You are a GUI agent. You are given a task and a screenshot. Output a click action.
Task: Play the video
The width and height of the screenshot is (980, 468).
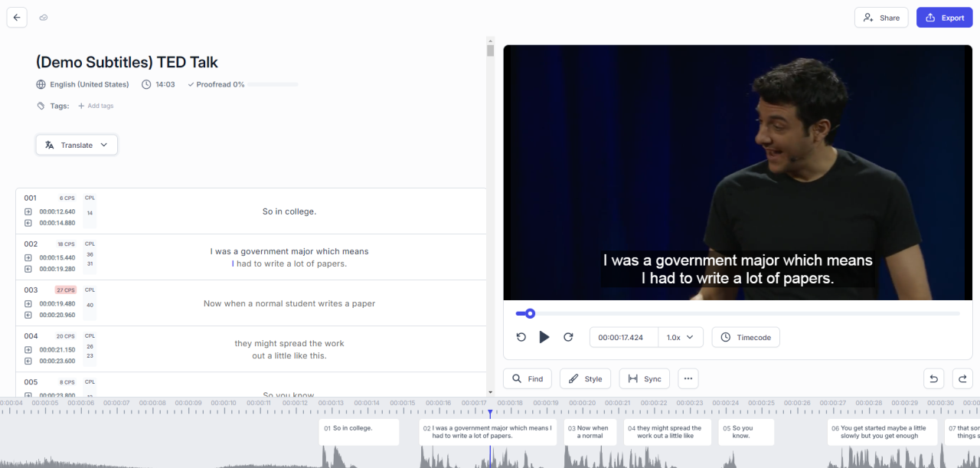pyautogui.click(x=544, y=337)
